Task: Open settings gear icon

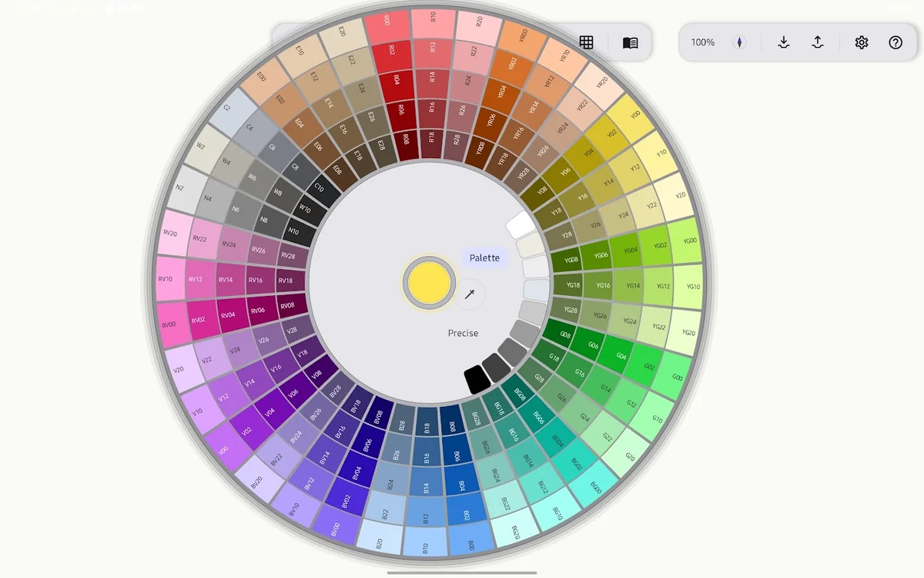Action: tap(862, 42)
